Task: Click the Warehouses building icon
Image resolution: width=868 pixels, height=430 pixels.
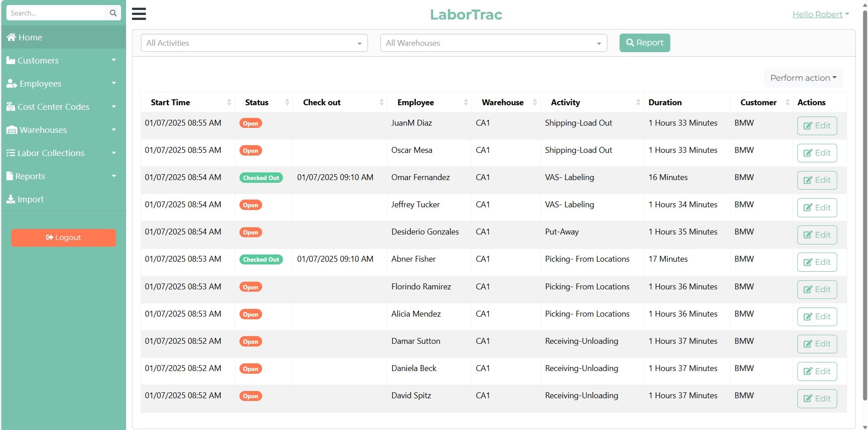Action: [12, 130]
